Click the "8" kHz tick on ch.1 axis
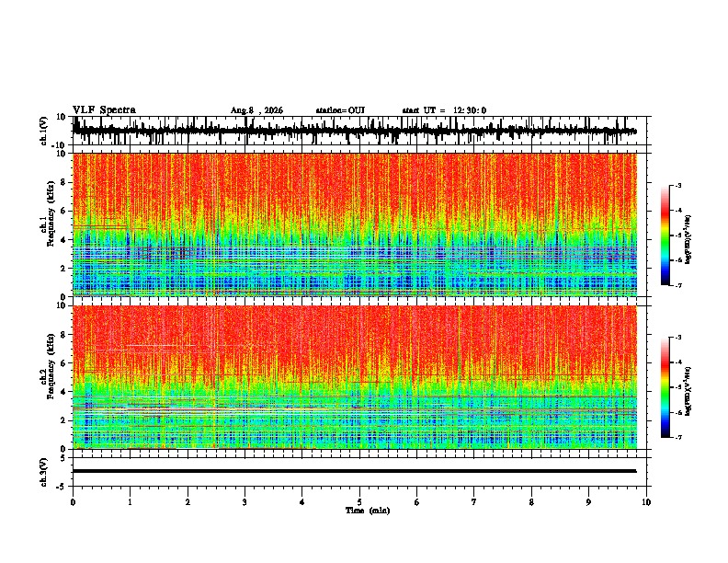This screenshot has width=728, height=563. [64, 182]
